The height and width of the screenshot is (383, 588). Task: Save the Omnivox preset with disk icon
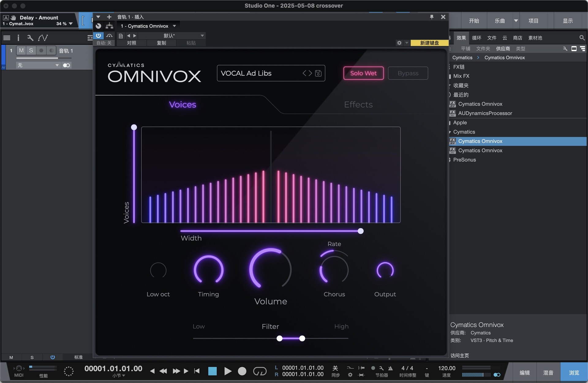click(318, 73)
